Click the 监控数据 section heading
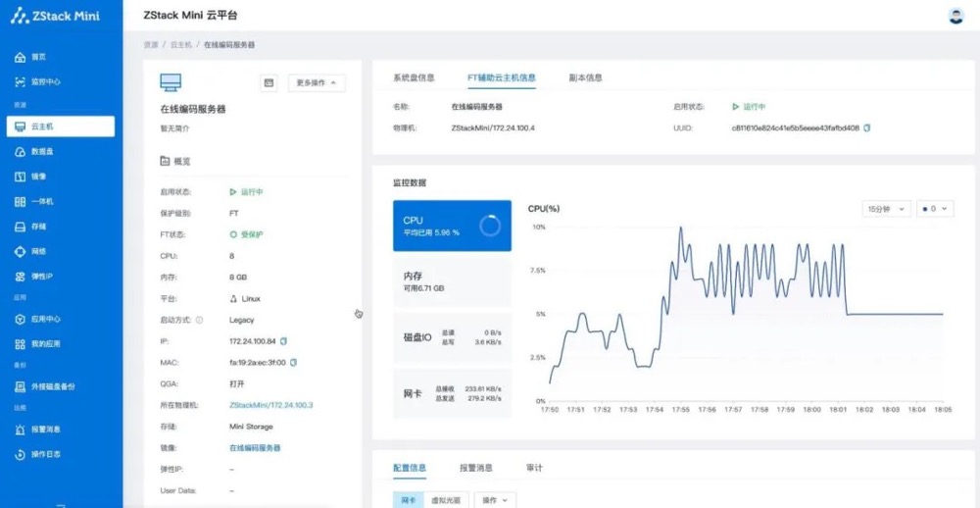This screenshot has height=508, width=980. pyautogui.click(x=410, y=182)
